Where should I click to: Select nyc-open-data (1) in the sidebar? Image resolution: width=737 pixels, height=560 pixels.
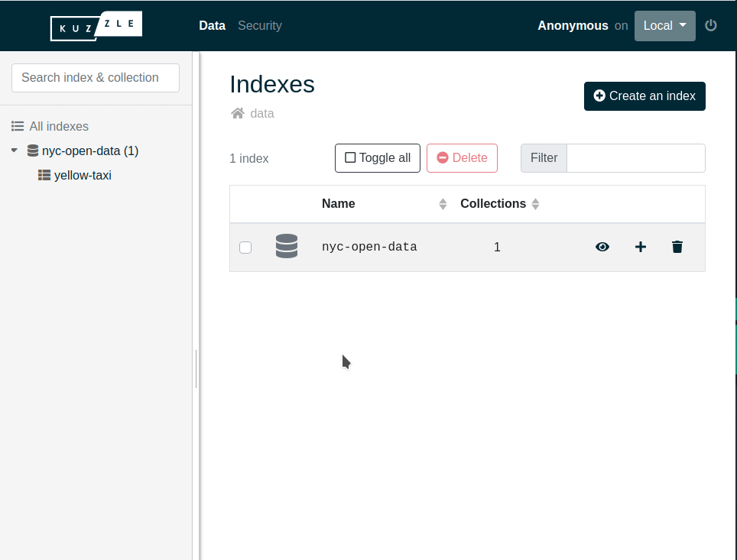tap(90, 151)
